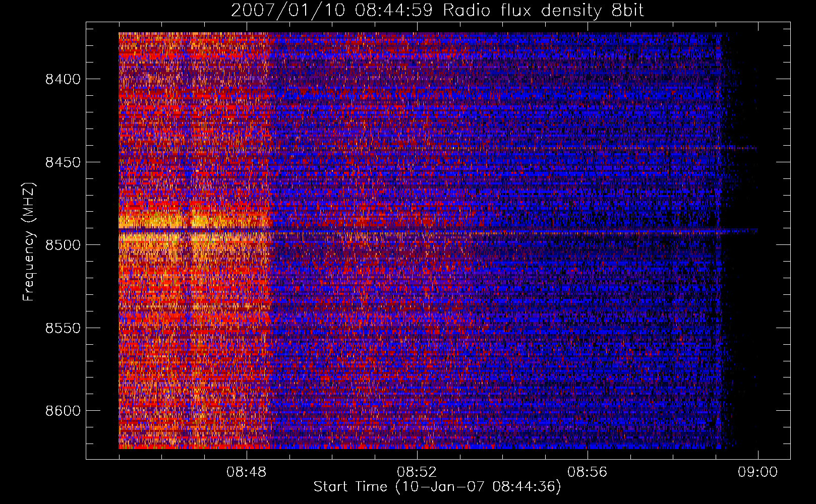Click the 09:00 time tick label
The image size is (816, 504).
click(x=758, y=472)
